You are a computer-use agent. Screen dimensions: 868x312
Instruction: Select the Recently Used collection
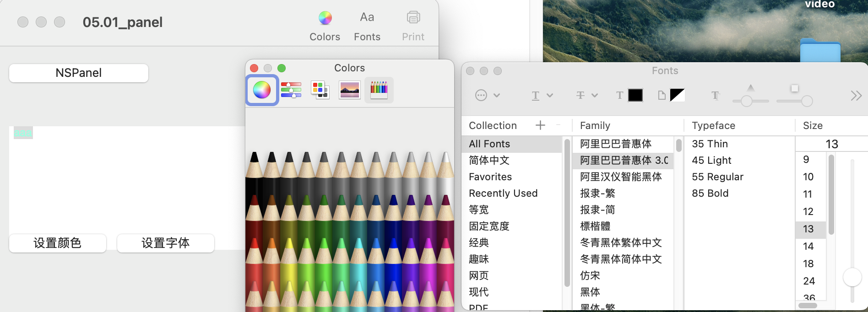pyautogui.click(x=512, y=194)
